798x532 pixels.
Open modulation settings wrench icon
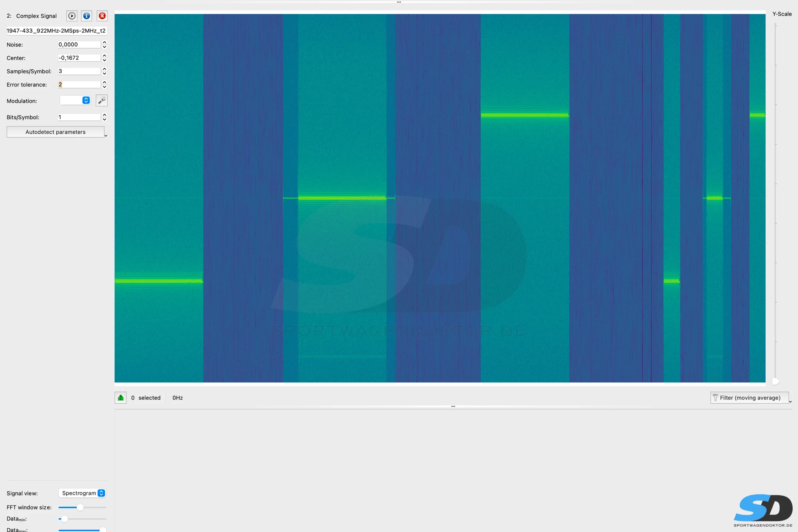click(x=101, y=100)
